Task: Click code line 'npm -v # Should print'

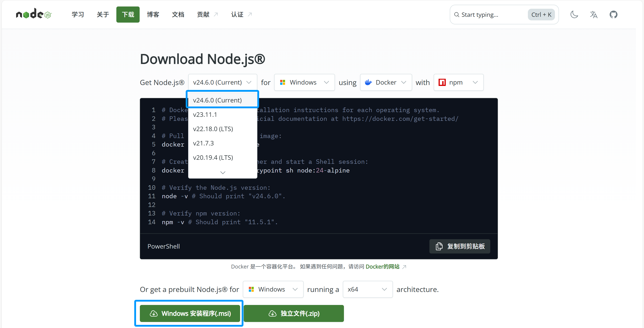Action: point(220,222)
